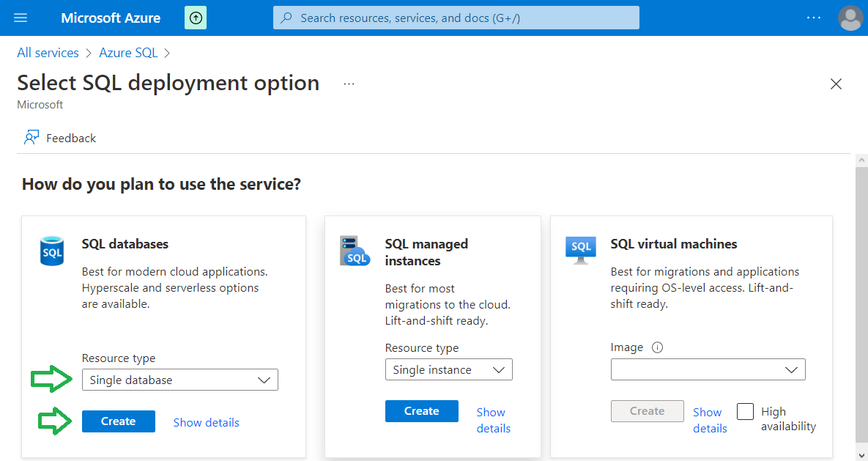868x461 pixels.
Task: Enable the High availability checkbox
Action: [745, 412]
